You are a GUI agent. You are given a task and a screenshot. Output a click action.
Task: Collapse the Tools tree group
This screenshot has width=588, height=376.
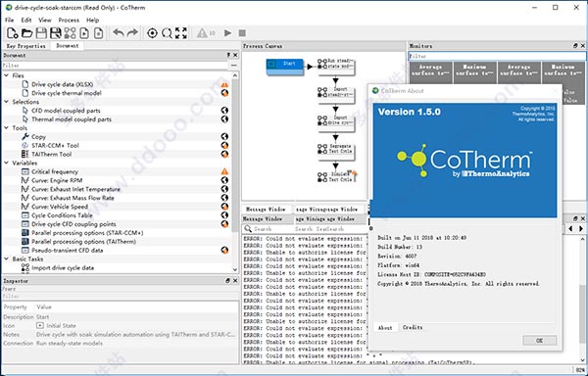7,127
